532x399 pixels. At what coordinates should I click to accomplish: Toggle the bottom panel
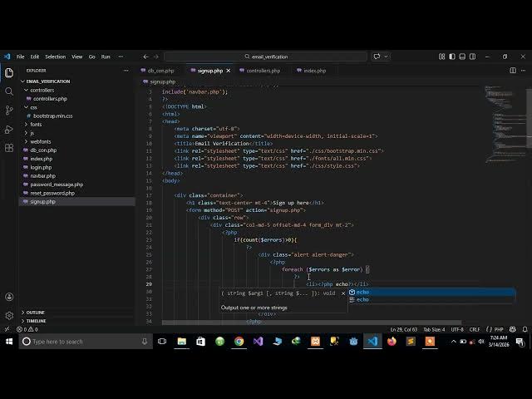pyautogui.click(x=462, y=57)
